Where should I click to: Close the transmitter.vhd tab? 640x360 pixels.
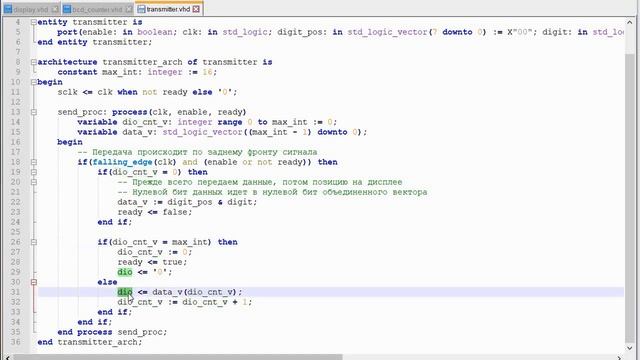196,9
